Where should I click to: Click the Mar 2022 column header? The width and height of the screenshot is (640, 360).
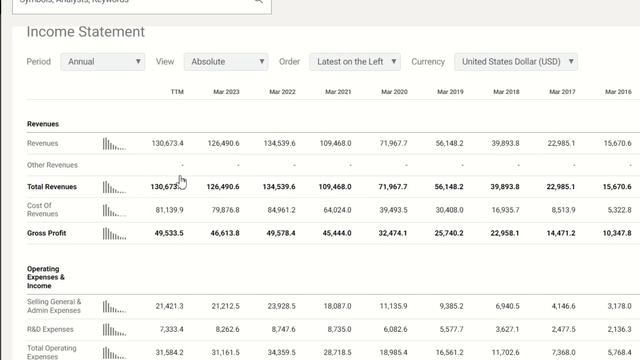282,92
